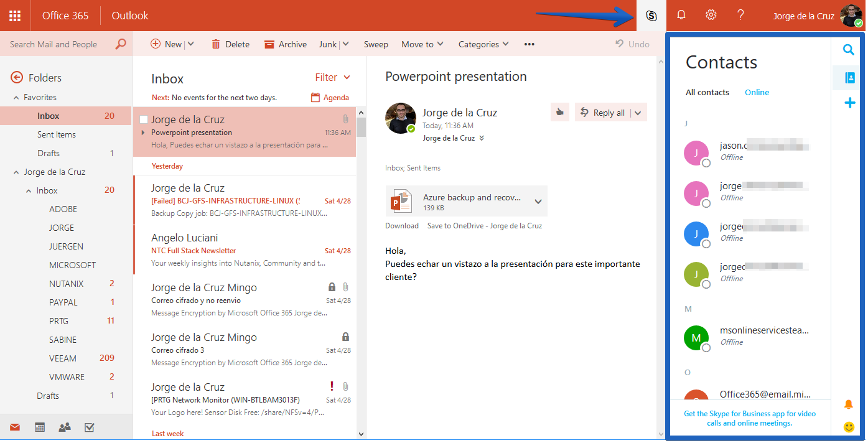
Task: Click the Skype panel orange bell icon
Action: (x=848, y=404)
